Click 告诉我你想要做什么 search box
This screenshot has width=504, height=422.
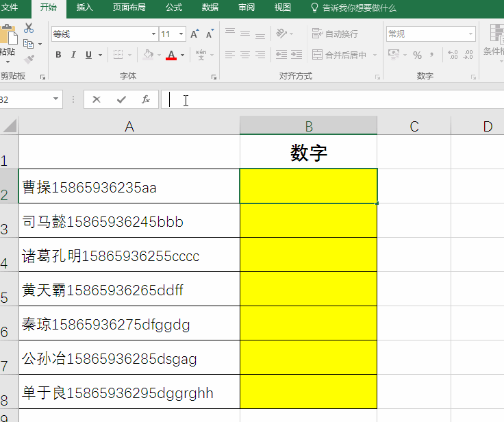[x=354, y=8]
